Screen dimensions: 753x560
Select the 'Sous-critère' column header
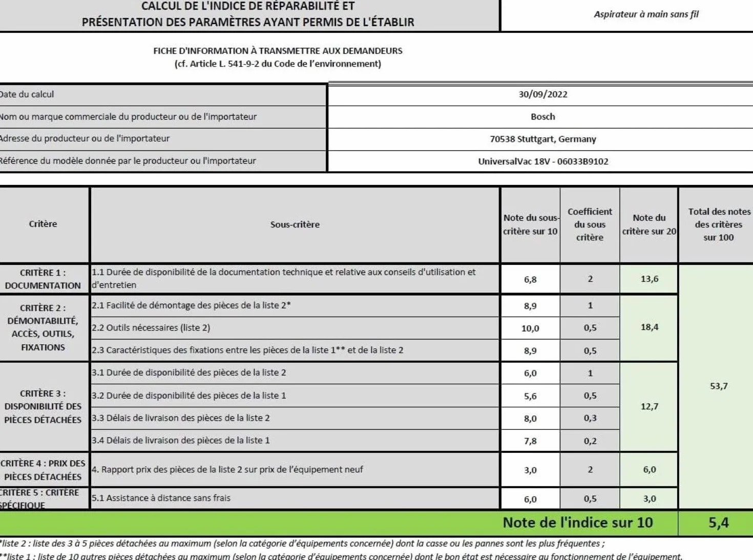(x=295, y=225)
